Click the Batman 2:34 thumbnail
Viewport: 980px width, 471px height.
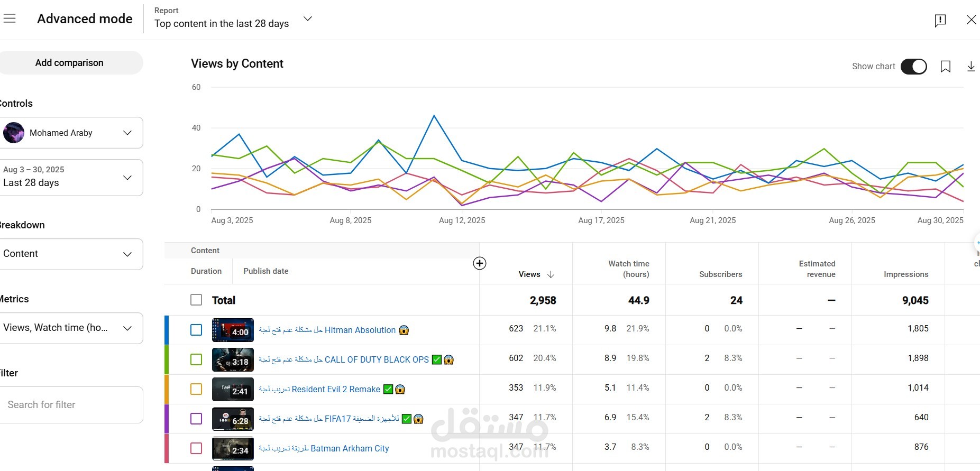[233, 449]
